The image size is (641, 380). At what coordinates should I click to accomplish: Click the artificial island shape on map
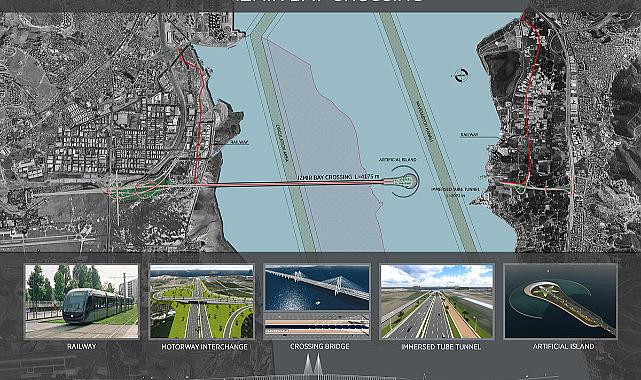click(x=405, y=181)
